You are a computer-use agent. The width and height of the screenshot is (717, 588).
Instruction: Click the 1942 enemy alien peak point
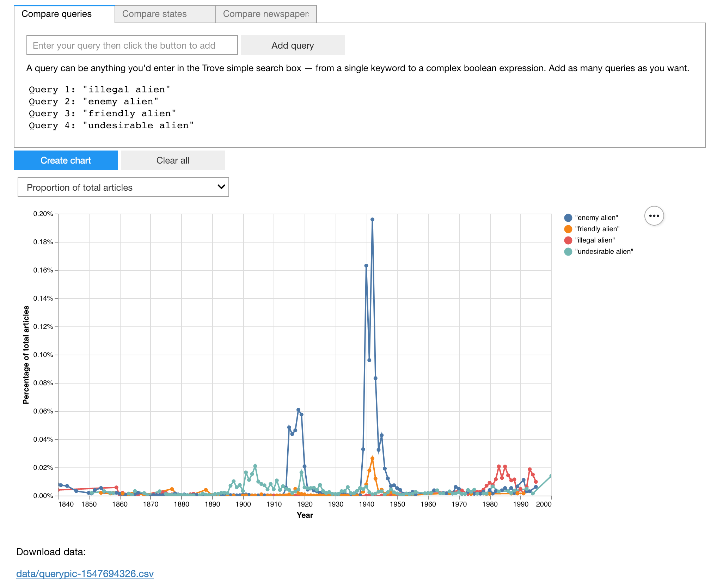(372, 219)
